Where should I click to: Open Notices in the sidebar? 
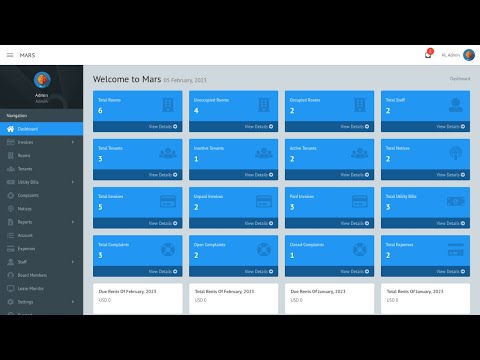41,209
